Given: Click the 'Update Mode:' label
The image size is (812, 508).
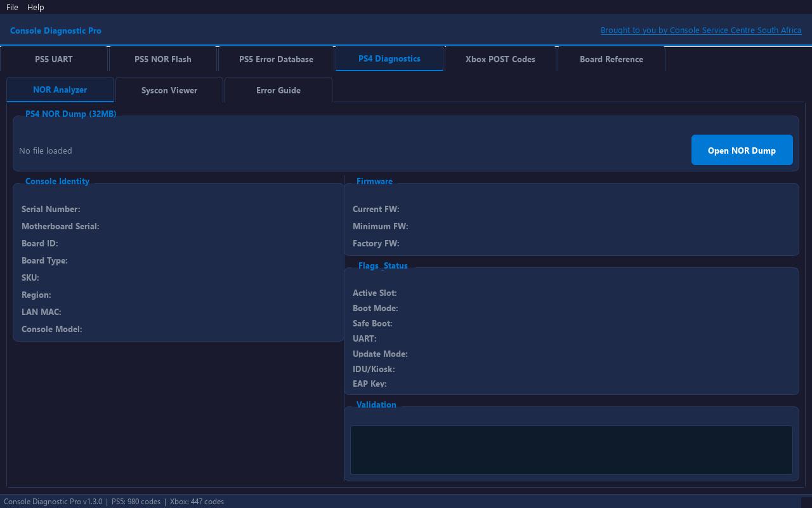Looking at the screenshot, I should click(x=380, y=354).
